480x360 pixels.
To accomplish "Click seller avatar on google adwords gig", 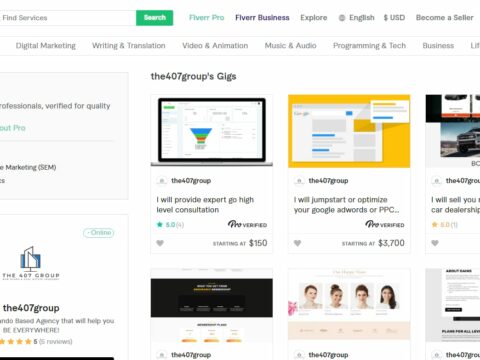I will [x=299, y=181].
